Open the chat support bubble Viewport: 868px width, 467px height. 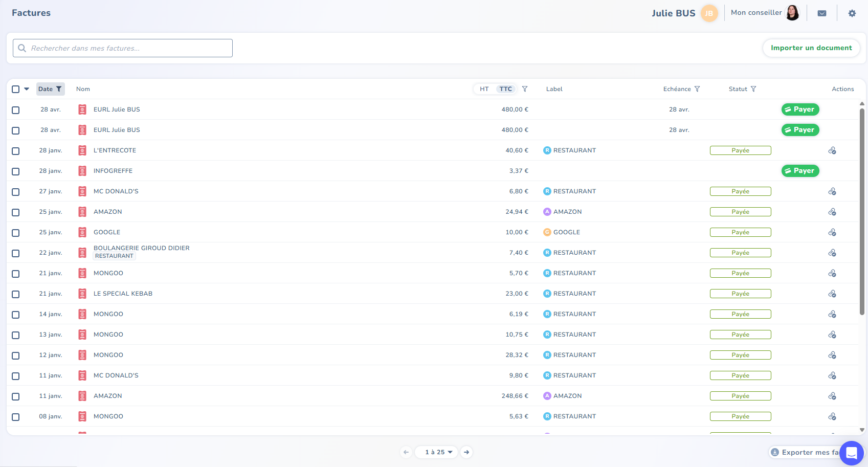(x=852, y=453)
